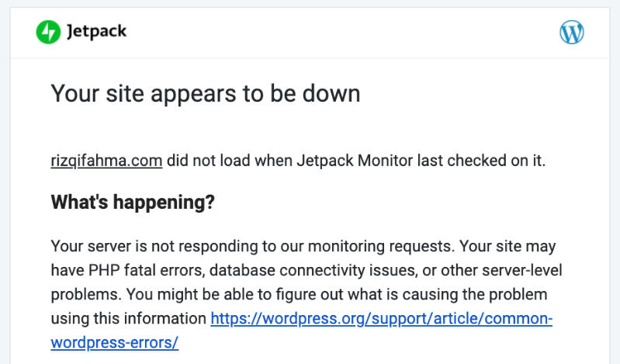Image resolution: width=620 pixels, height=364 pixels.
Task: Click the words "Your server is not responding"
Action: (x=151, y=246)
